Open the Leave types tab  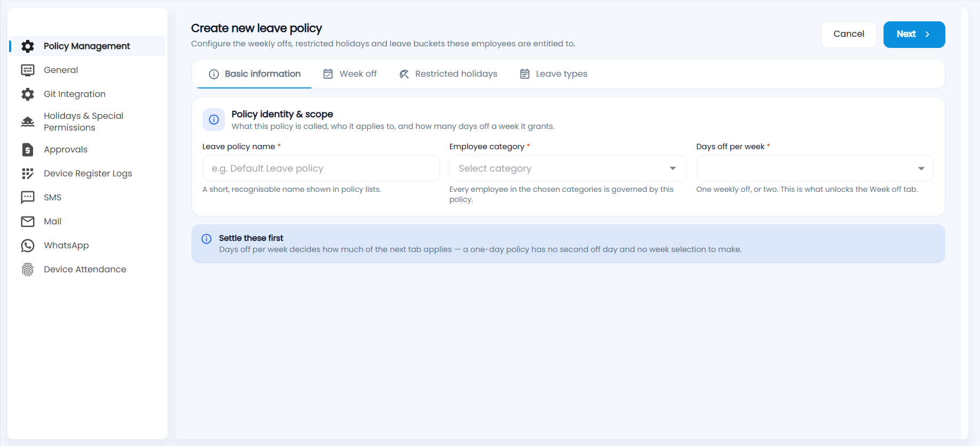(x=553, y=74)
